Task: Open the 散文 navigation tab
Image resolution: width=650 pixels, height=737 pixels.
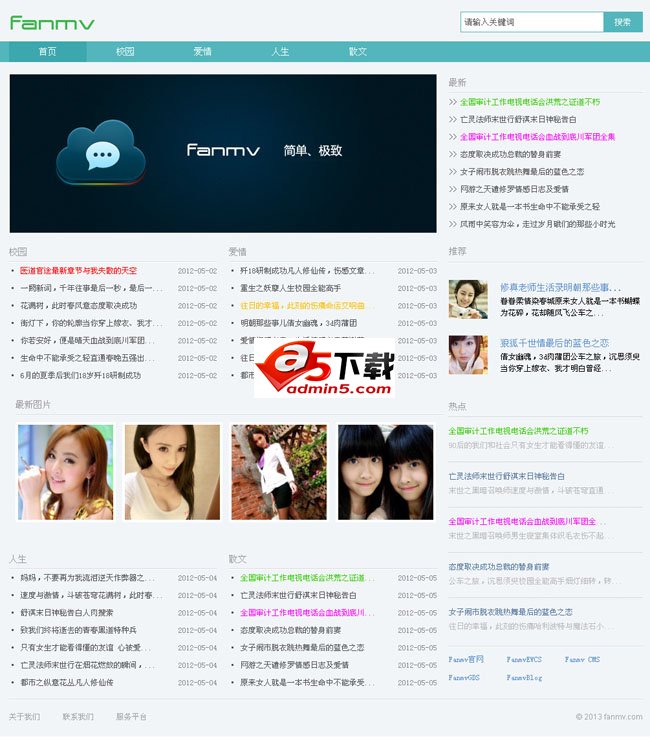Action: click(357, 51)
